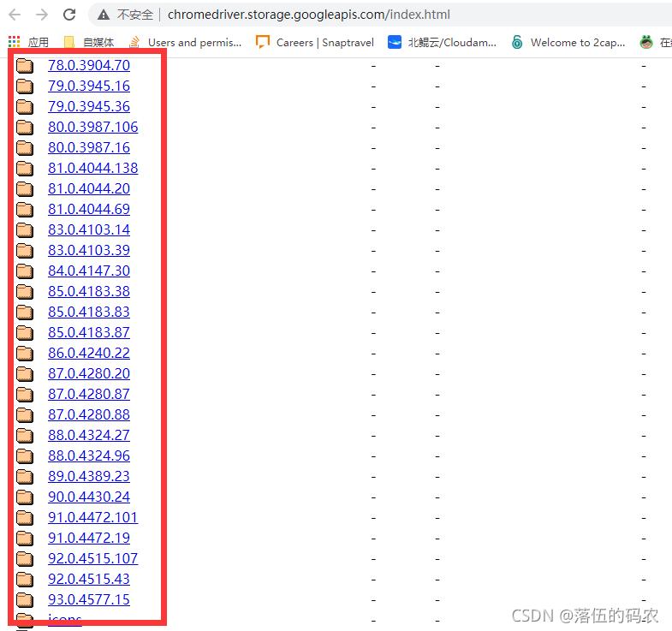Open folder link 79.0.3945.16
The image size is (672, 631).
89,86
